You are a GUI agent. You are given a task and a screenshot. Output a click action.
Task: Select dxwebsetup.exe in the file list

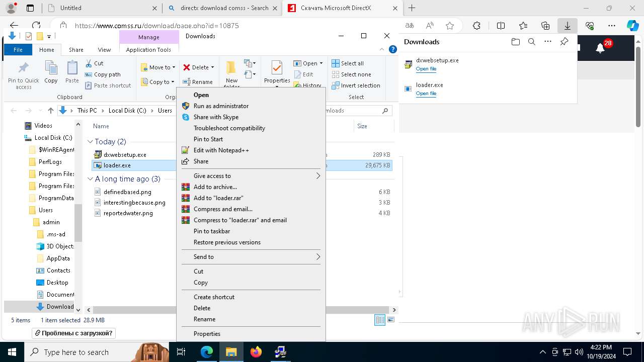tap(125, 155)
